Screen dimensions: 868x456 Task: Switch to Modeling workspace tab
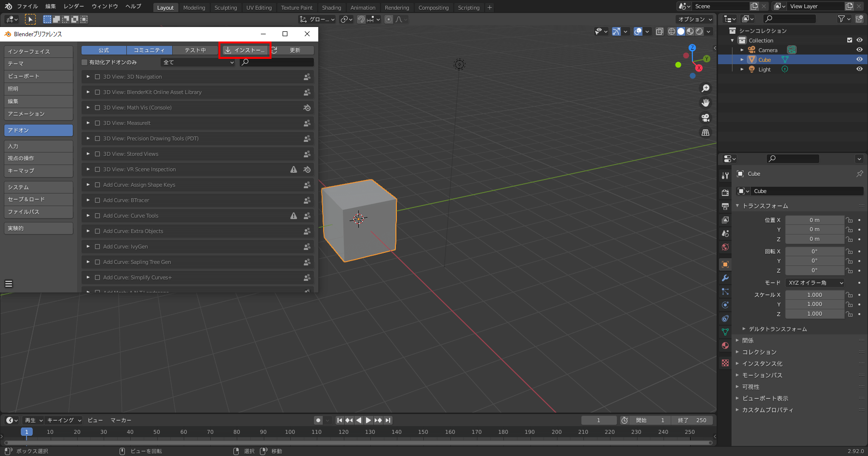pos(194,8)
